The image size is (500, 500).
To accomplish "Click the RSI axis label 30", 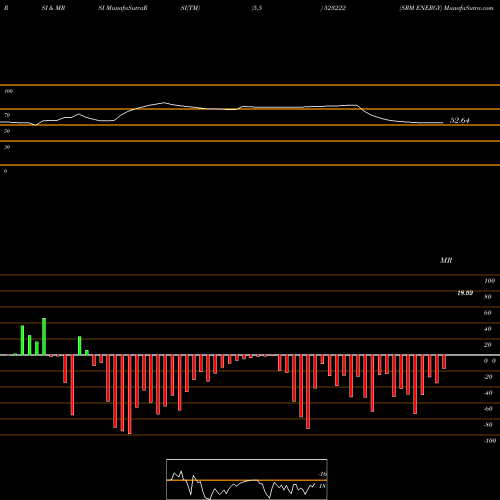I will 7,147.
